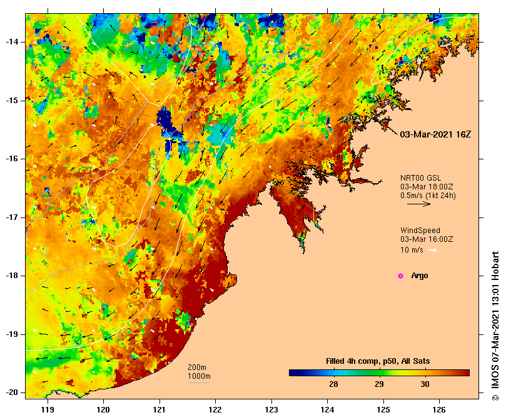Click the '-19' latitude axis label
The height and width of the screenshot is (420, 506).
[12, 334]
